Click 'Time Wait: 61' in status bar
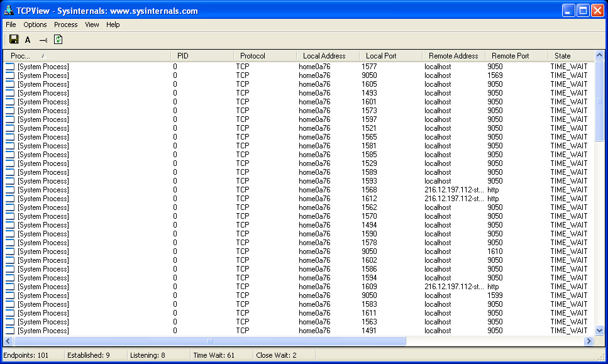608x364 pixels. click(214, 355)
